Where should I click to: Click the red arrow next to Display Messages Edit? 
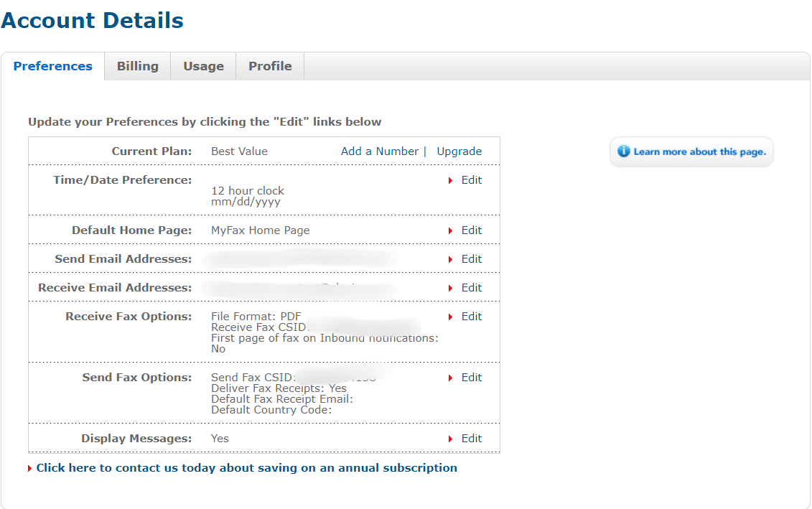point(451,438)
